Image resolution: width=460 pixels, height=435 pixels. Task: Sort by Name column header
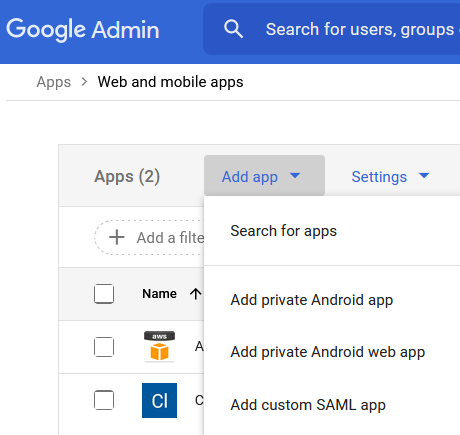coord(159,294)
